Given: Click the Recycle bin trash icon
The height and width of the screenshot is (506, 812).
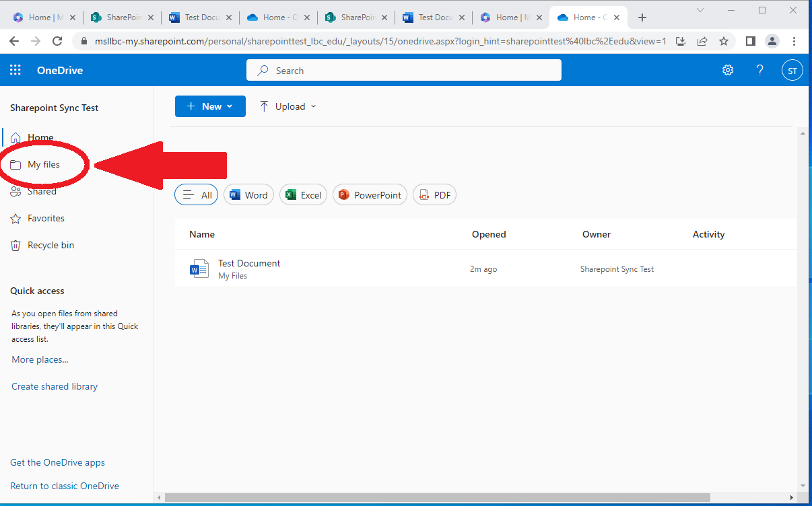Looking at the screenshot, I should [15, 246].
